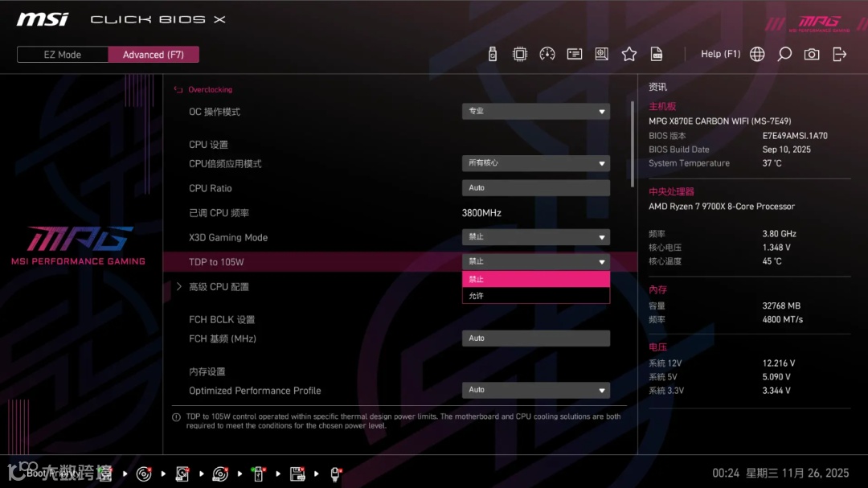This screenshot has height=488, width=868.
Task: Open the X3D Gaming Mode dropdown
Action: pos(536,237)
